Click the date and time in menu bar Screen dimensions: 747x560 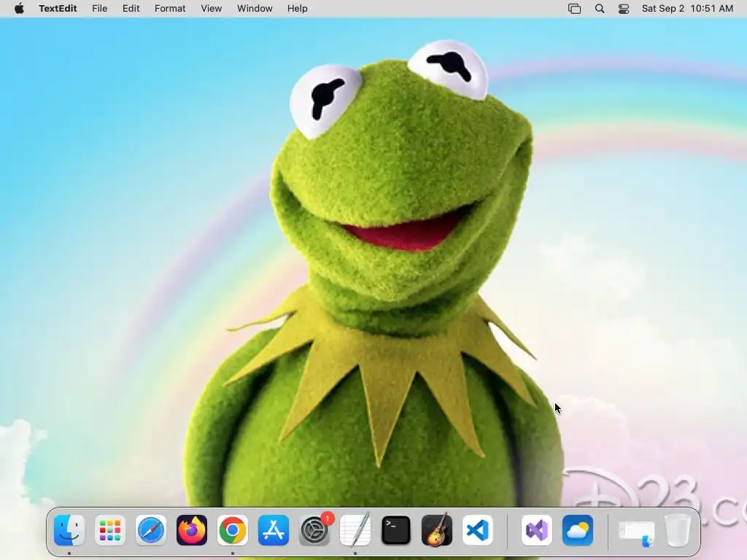click(687, 9)
